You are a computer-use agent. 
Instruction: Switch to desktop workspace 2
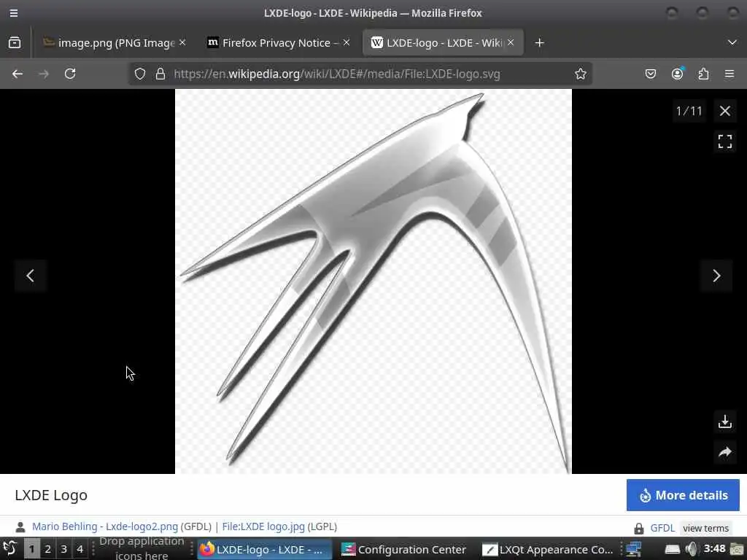pos(47,549)
